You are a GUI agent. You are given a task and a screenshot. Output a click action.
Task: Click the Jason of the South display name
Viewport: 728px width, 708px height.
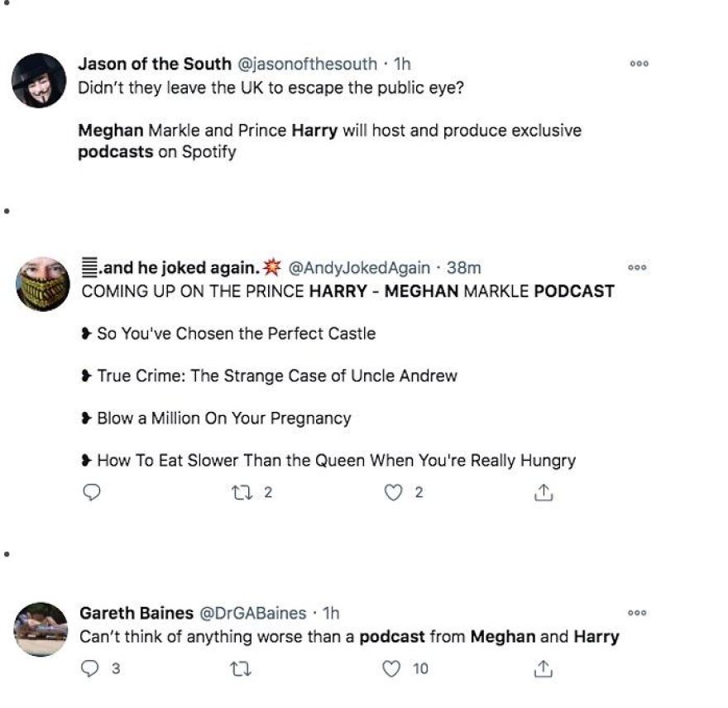pos(156,64)
